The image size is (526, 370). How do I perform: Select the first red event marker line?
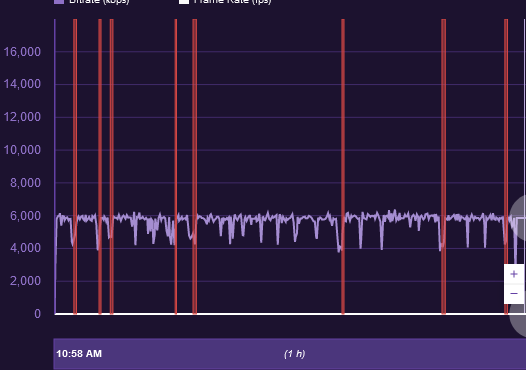[x=75, y=167]
